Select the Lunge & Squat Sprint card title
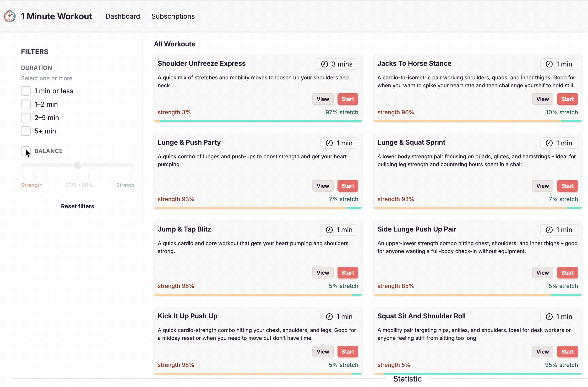This screenshot has height=387, width=588. [x=411, y=143]
